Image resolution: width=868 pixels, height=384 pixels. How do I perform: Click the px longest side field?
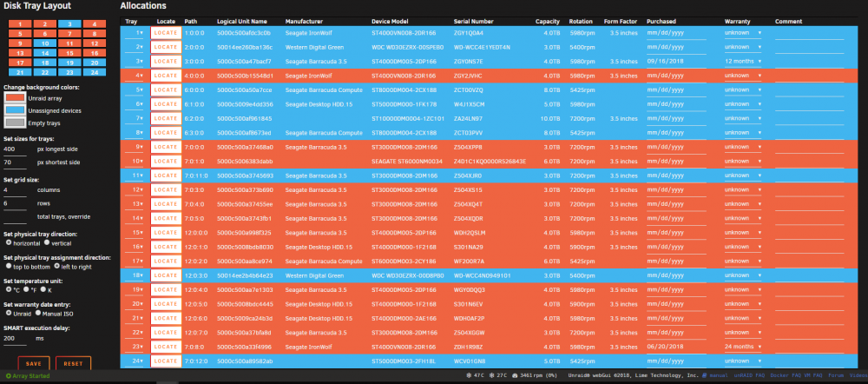(15, 149)
